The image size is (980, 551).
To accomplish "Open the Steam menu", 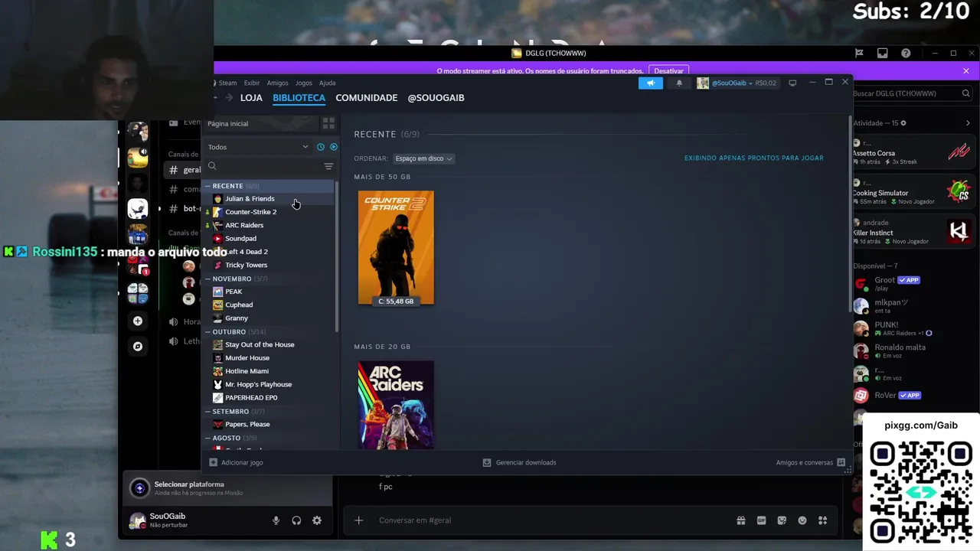I will coord(227,83).
